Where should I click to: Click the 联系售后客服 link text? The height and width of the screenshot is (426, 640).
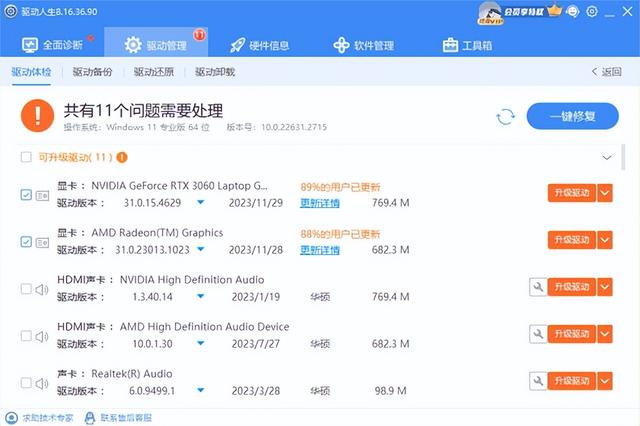click(126, 418)
